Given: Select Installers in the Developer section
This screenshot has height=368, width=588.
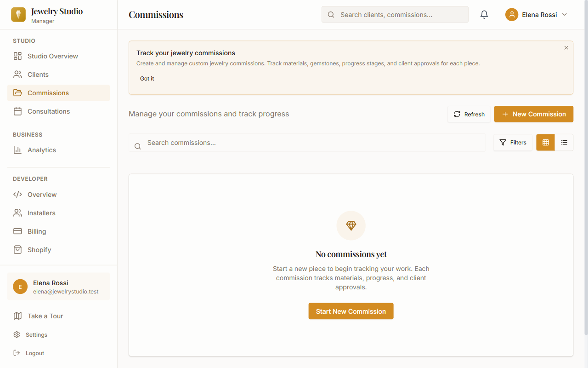Looking at the screenshot, I should tap(40, 213).
